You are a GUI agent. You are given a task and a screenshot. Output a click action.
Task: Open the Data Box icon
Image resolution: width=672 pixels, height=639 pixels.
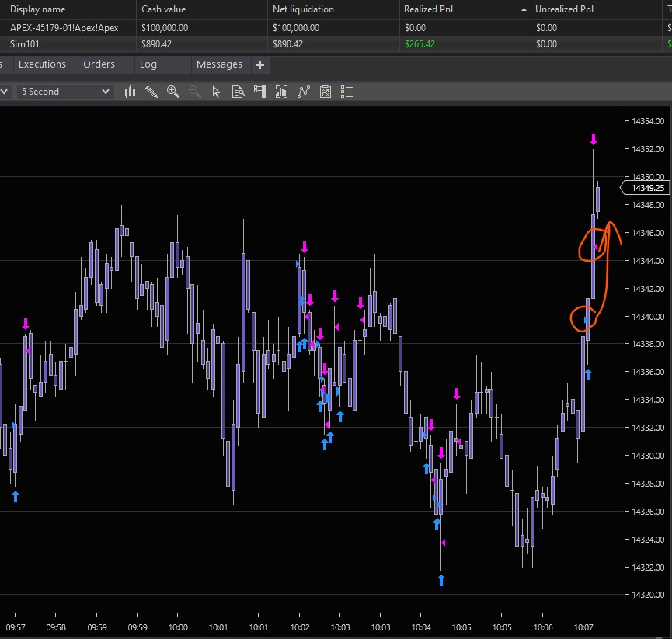point(239,92)
